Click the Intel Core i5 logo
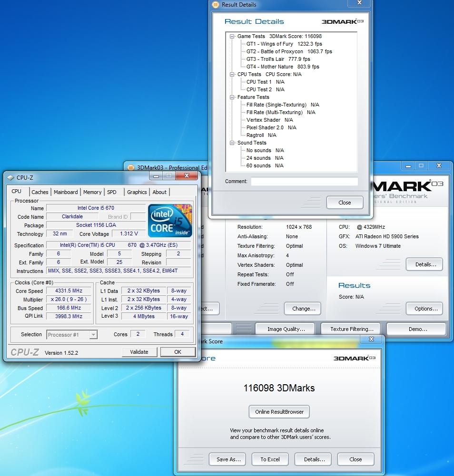 (170, 221)
